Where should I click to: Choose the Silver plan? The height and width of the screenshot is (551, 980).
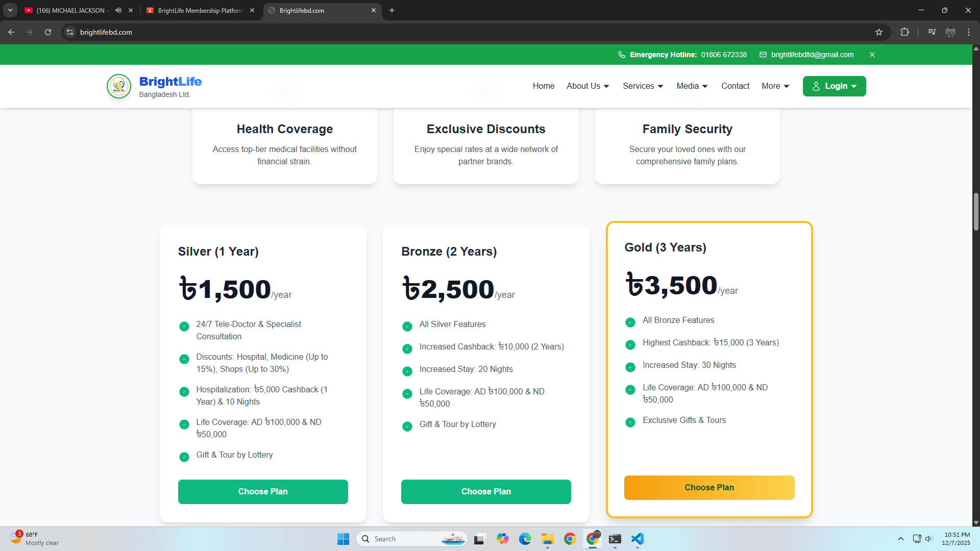tap(263, 491)
